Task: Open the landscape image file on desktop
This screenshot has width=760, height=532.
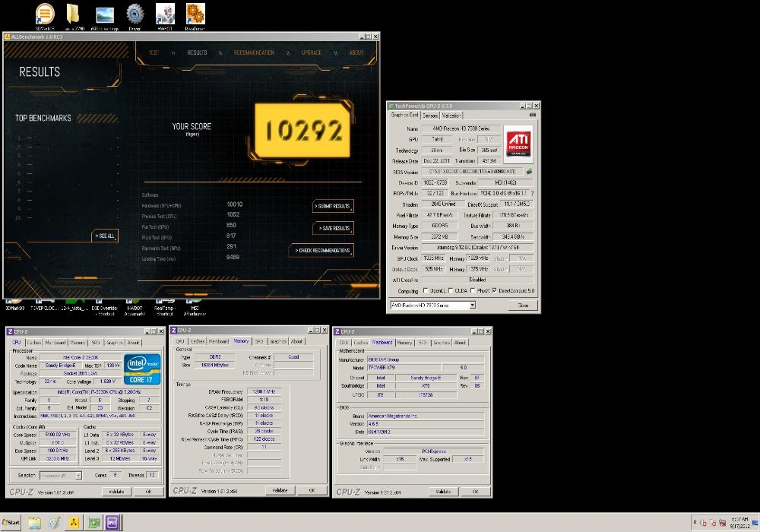Action: 105,15
